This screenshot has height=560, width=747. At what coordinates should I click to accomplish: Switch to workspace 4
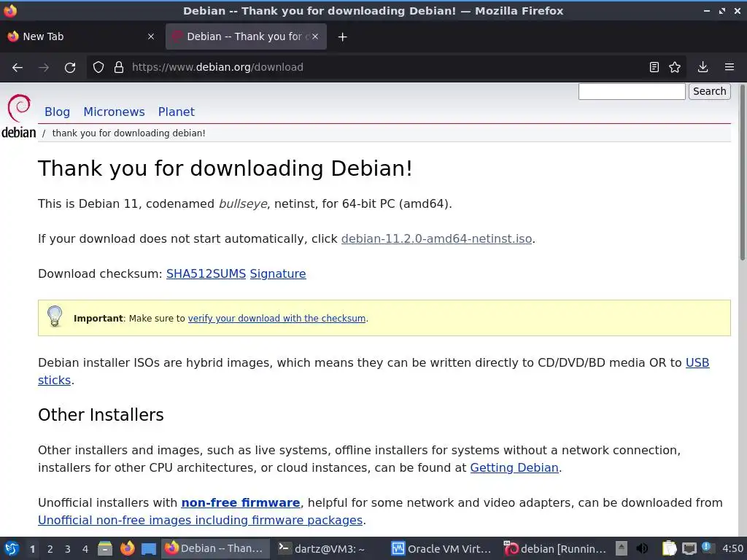(x=85, y=549)
